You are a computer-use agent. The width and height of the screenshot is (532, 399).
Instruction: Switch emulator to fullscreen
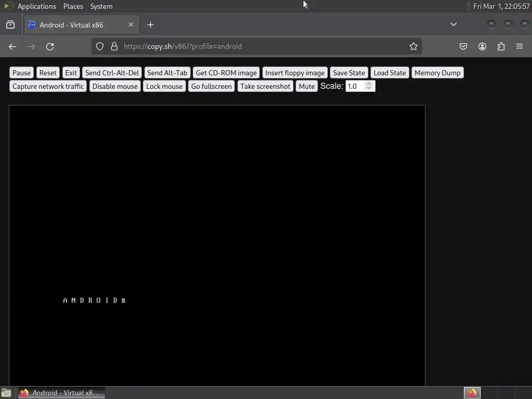[211, 86]
